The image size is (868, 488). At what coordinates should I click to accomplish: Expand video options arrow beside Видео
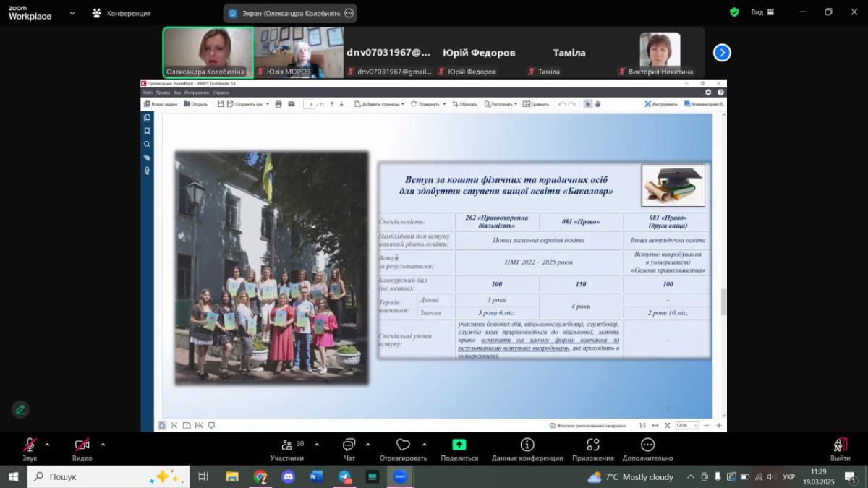tap(103, 445)
